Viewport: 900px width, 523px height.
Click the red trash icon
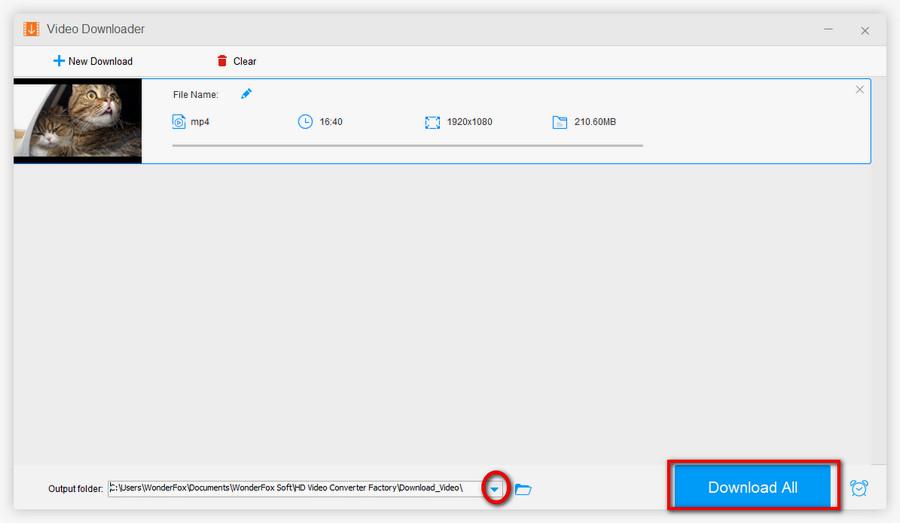point(222,60)
